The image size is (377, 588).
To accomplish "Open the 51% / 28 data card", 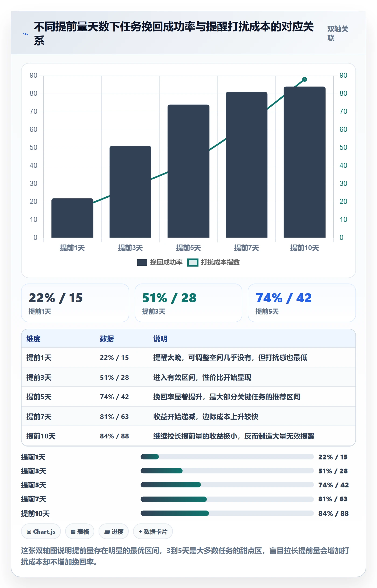I will click(188, 303).
